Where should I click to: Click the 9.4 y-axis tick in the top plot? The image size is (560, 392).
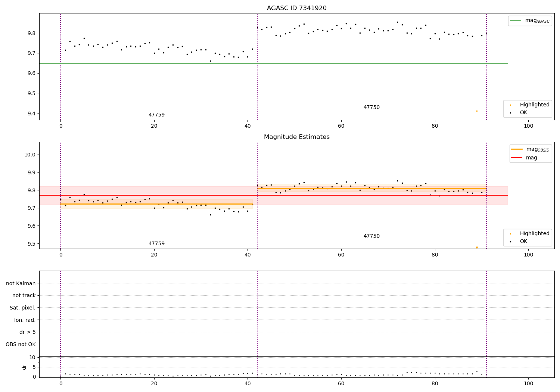tap(31, 113)
